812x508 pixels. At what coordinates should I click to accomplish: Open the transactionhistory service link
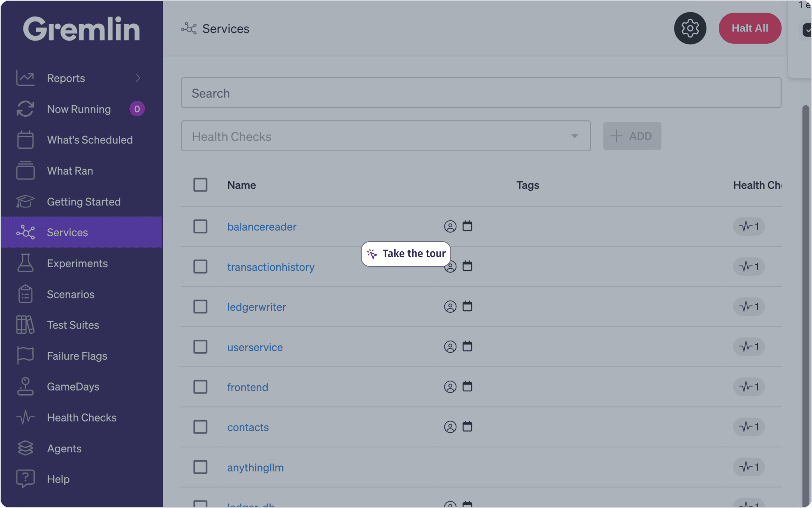tap(271, 267)
